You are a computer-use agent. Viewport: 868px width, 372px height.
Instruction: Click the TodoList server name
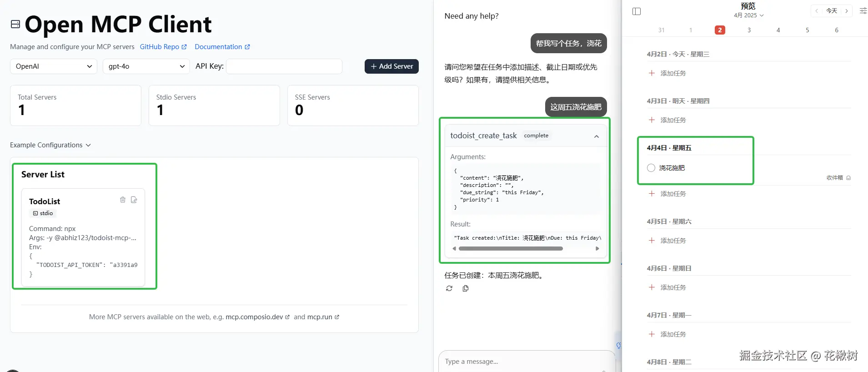tap(45, 201)
